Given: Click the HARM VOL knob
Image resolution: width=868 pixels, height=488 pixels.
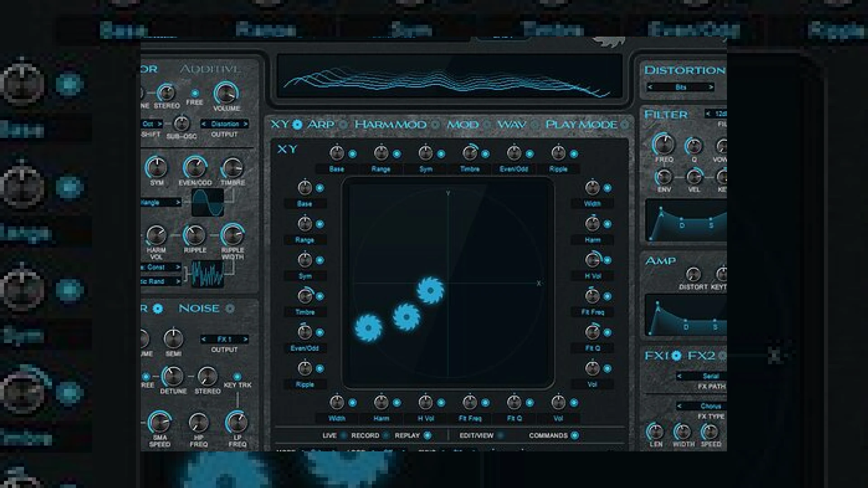Looking at the screenshot, I should click(x=156, y=235).
